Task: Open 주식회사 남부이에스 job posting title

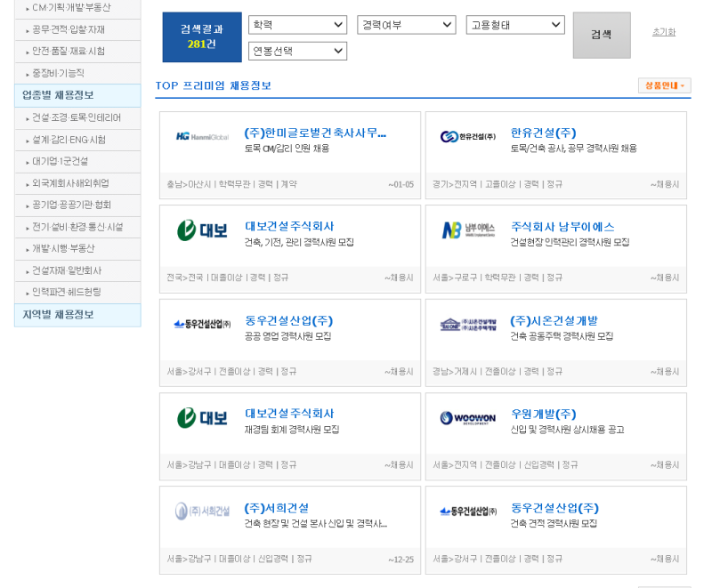Action: coord(562,227)
